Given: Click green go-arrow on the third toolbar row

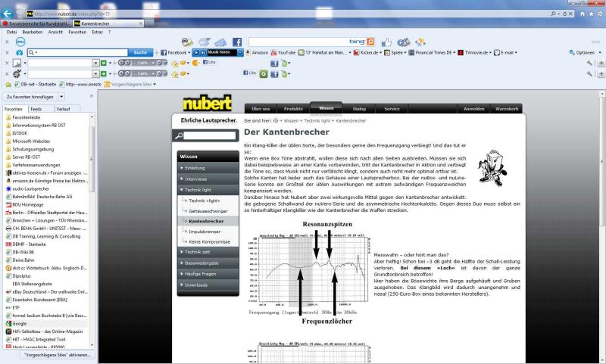Looking at the screenshot, I should tap(104, 63).
